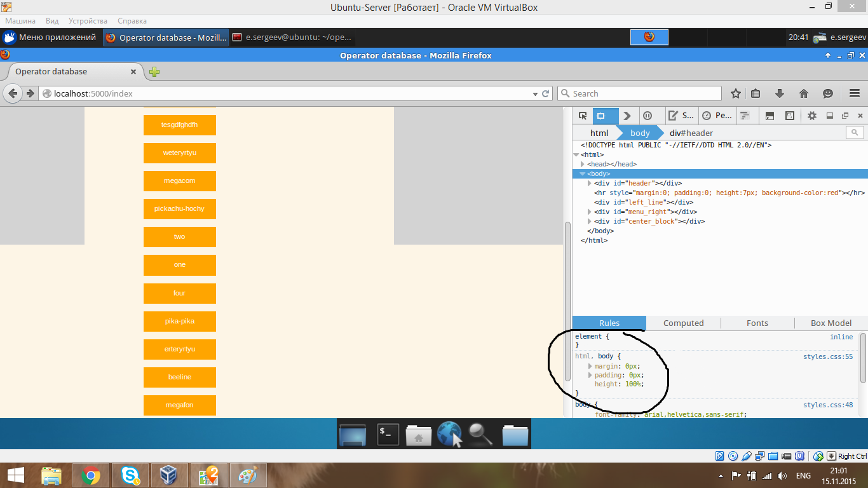The height and width of the screenshot is (488, 868).
Task: Open the Firefox hamburger menu
Action: (855, 93)
